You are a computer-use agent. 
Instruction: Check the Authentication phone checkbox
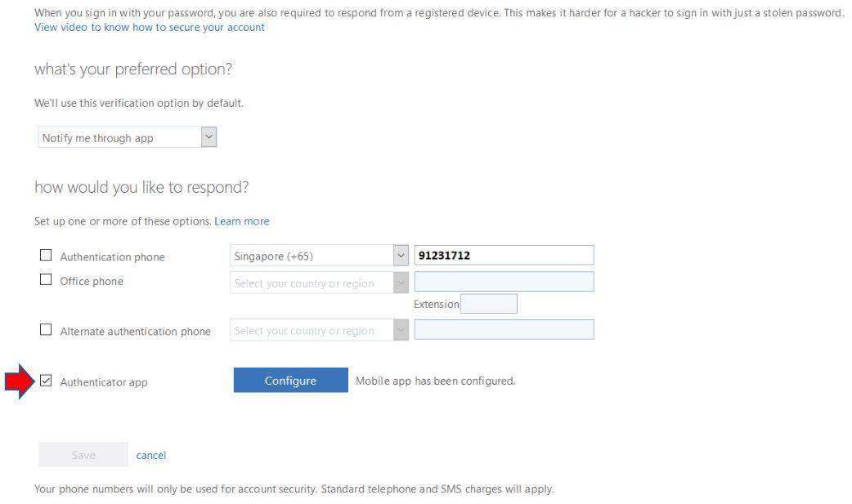[46, 255]
